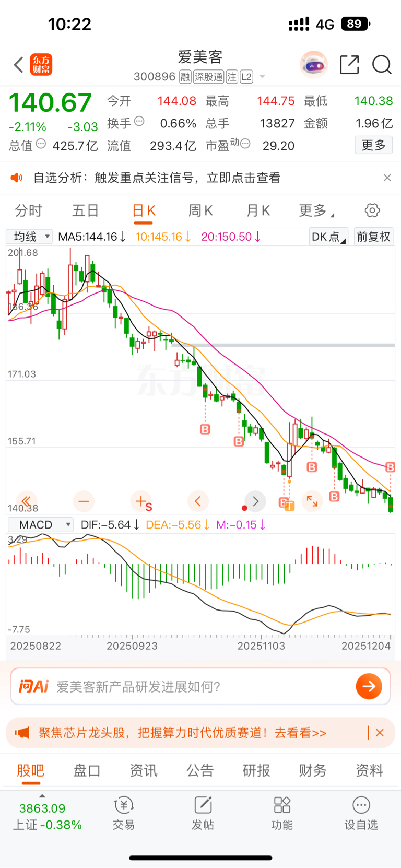Select the 日K tab
This screenshot has width=401, height=868.
(144, 210)
